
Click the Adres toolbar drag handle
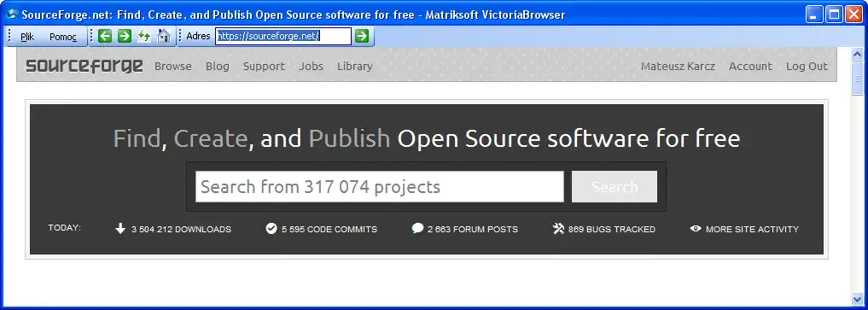pos(180,36)
